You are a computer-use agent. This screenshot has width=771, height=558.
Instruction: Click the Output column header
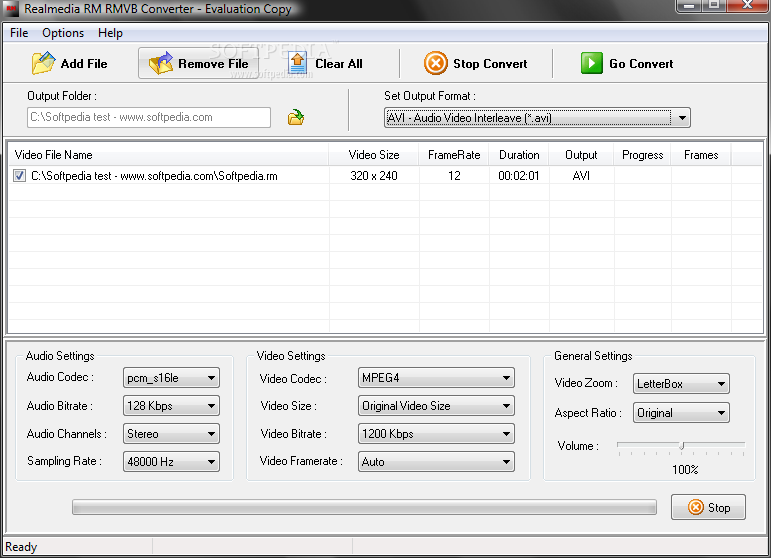[581, 155]
